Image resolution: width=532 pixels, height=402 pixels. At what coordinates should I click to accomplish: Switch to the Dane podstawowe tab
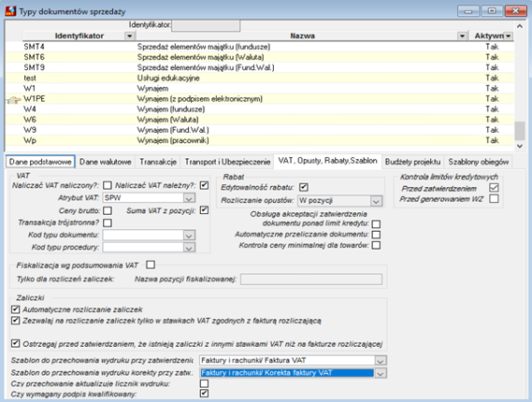(x=40, y=162)
